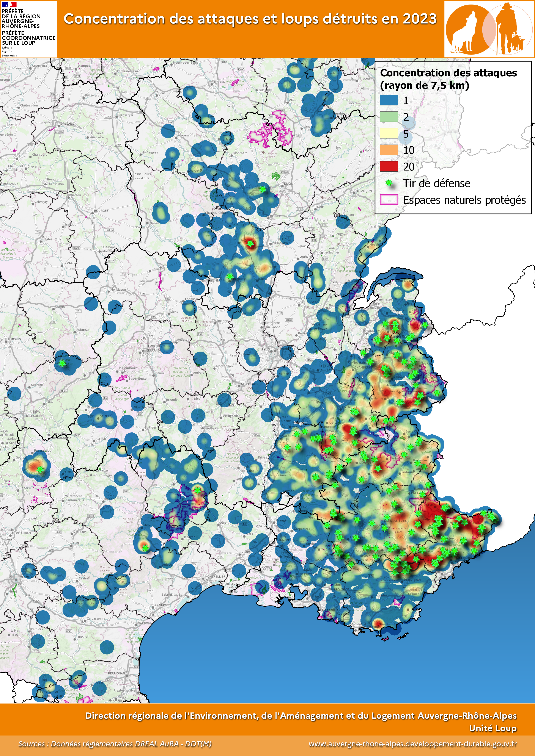Click the AVIGNON city label
Screen dimensions: 535x756
pyautogui.click(x=283, y=540)
